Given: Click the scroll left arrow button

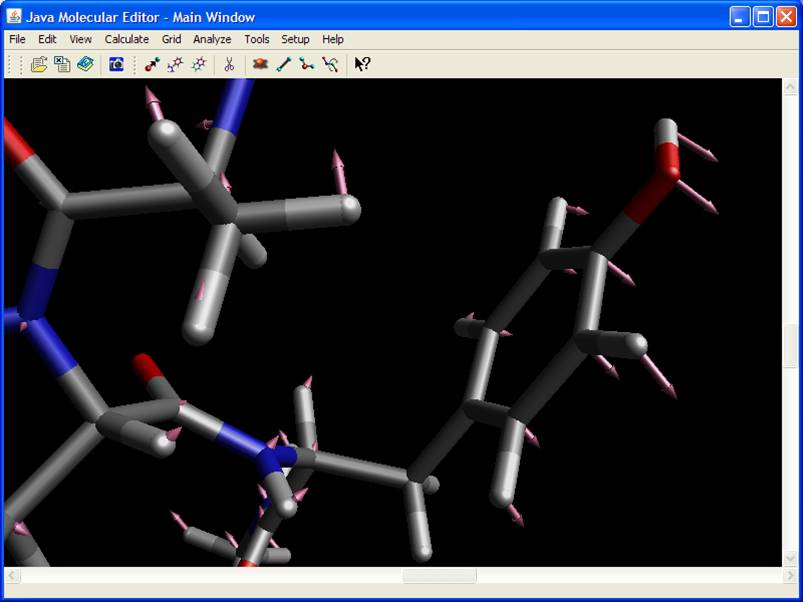Looking at the screenshot, I should [12, 576].
